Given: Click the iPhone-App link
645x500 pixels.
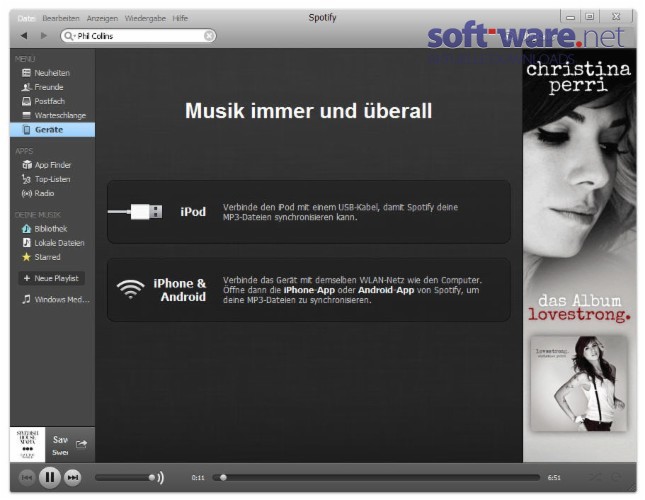Looking at the screenshot, I should point(309,290).
